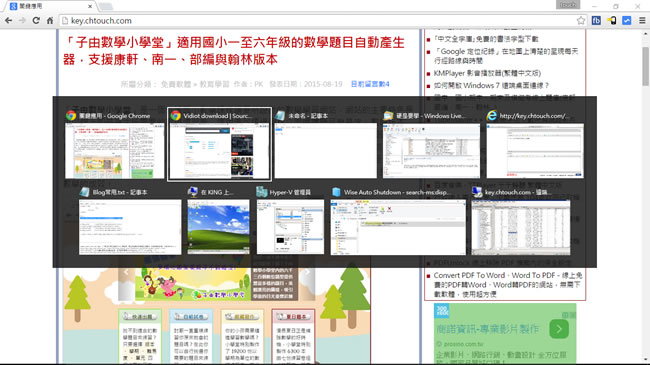Switch to the untitled Notepad thumbnail
This screenshot has width=650, height=365.
(x=326, y=151)
